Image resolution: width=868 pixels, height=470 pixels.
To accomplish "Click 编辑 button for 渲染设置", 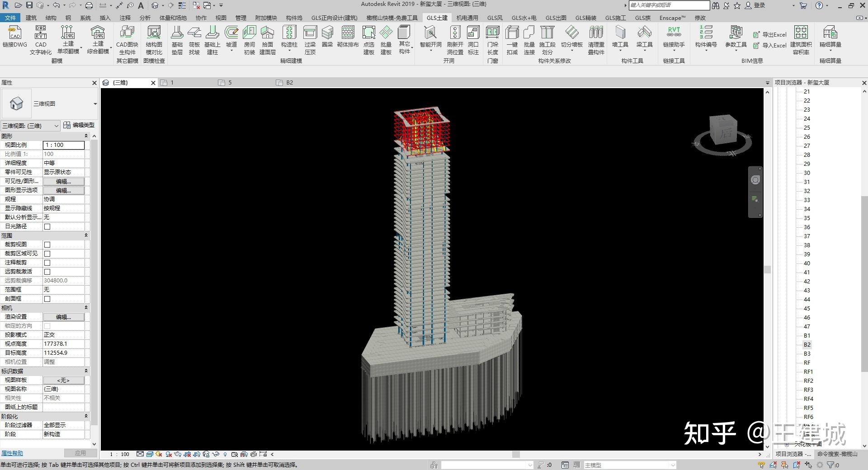I will click(64, 317).
